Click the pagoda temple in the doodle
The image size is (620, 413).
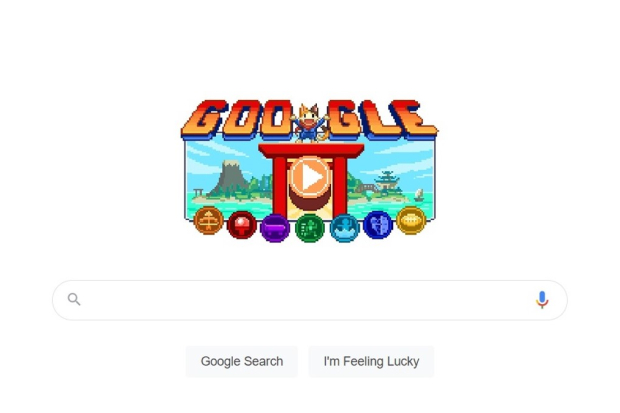(387, 183)
